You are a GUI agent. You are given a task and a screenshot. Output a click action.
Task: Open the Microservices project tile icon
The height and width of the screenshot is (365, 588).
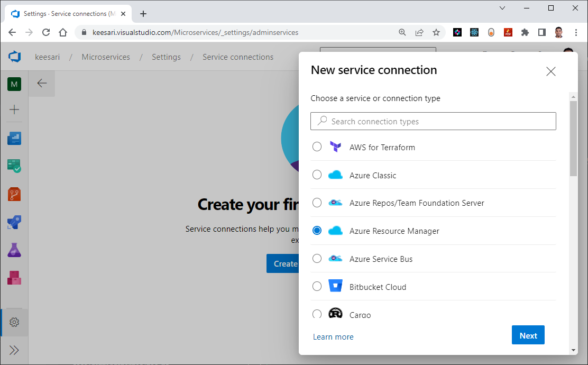(14, 84)
